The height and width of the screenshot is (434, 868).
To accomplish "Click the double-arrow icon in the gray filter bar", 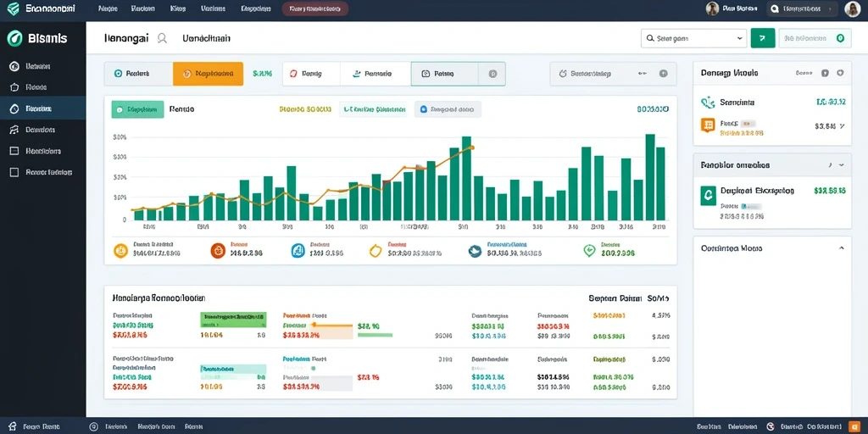I will (643, 73).
